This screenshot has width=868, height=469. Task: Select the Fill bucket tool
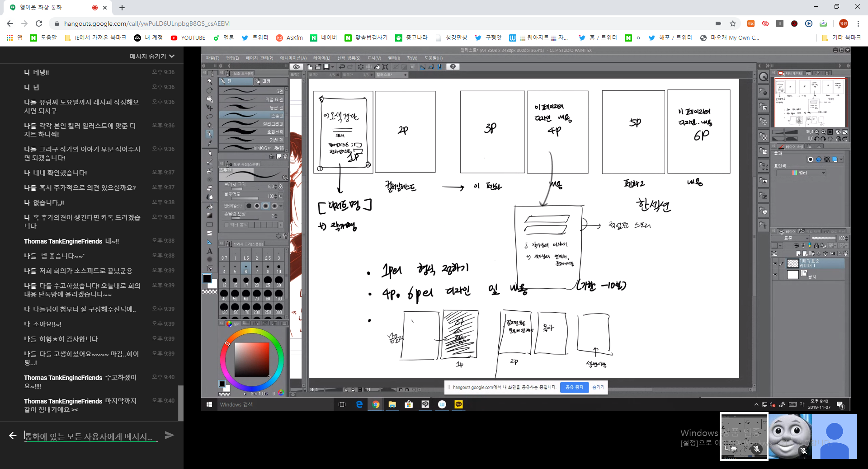click(209, 206)
